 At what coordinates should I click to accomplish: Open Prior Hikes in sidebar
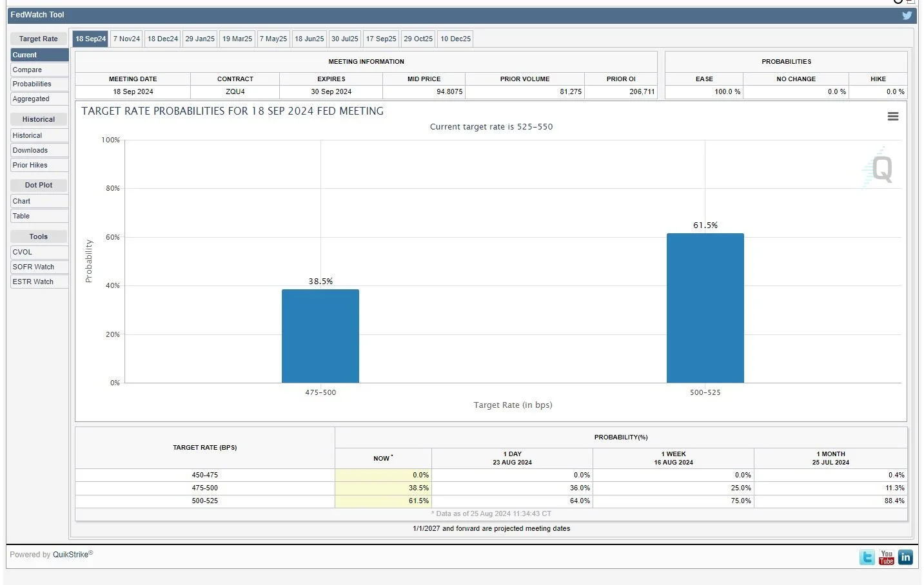point(39,165)
